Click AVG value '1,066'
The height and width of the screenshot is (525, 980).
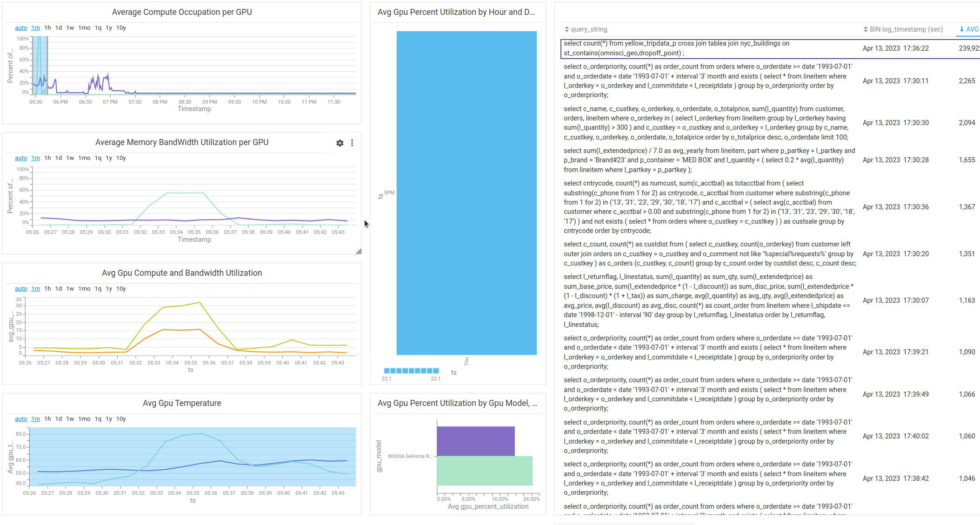[x=967, y=394]
